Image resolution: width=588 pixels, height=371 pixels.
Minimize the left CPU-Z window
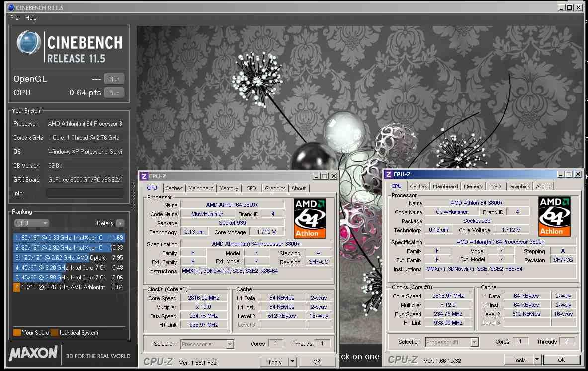point(316,176)
